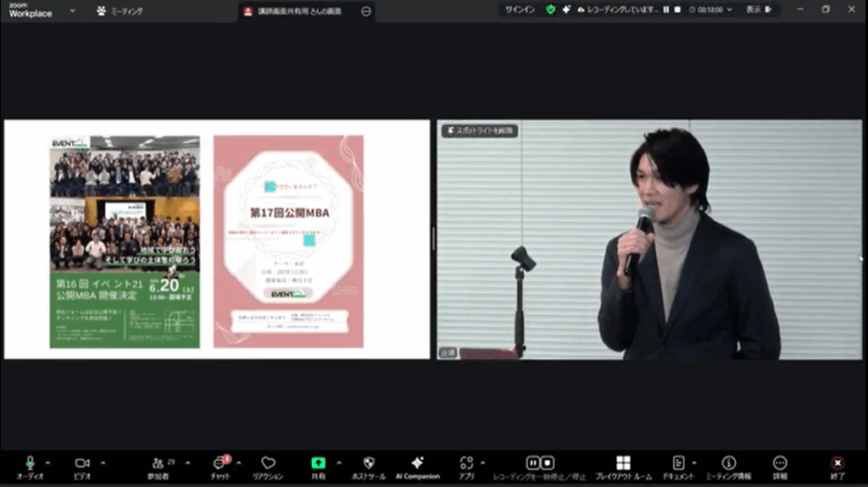Viewport: 868px width, 487px height.
Task: Mute the microphone with the オーディオ button
Action: tap(30, 463)
